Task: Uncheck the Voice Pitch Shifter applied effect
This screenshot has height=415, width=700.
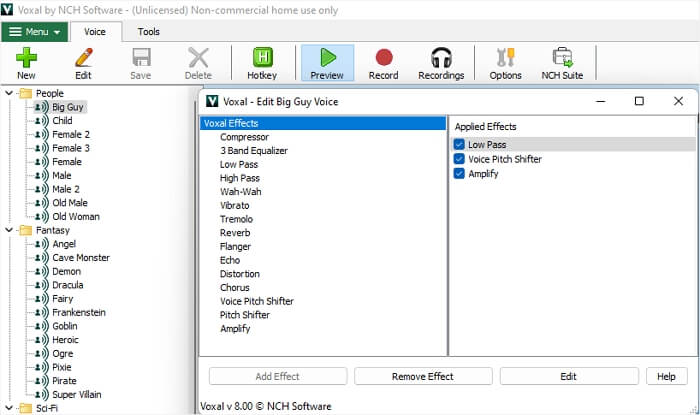Action: pos(459,159)
